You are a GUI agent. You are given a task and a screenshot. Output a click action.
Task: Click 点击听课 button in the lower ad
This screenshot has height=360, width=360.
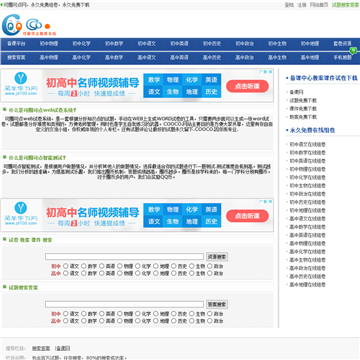(247, 216)
